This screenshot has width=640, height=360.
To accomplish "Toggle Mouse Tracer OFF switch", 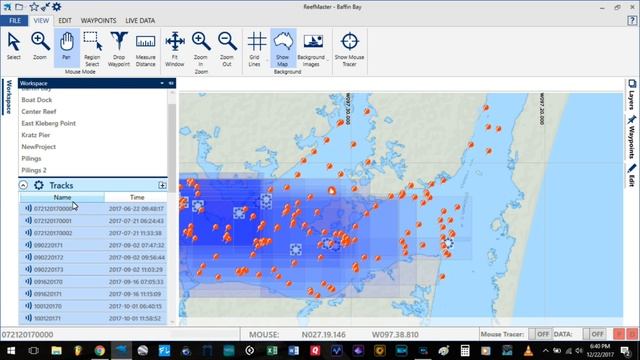I will point(540,334).
